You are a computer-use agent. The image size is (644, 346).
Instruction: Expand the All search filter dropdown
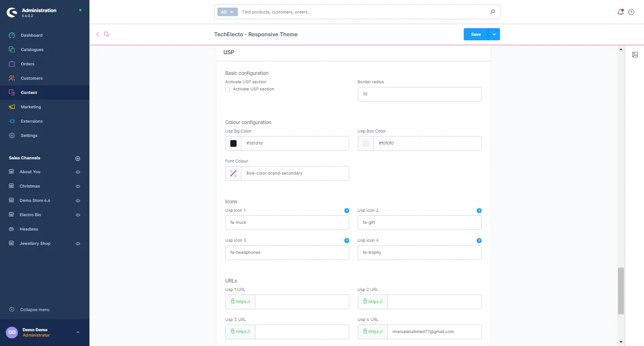(x=227, y=12)
